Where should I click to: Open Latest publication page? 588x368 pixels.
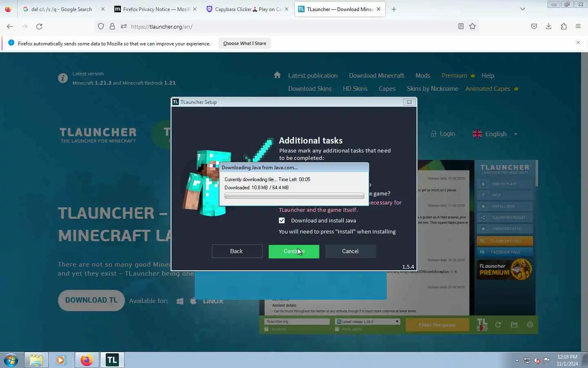tap(313, 76)
